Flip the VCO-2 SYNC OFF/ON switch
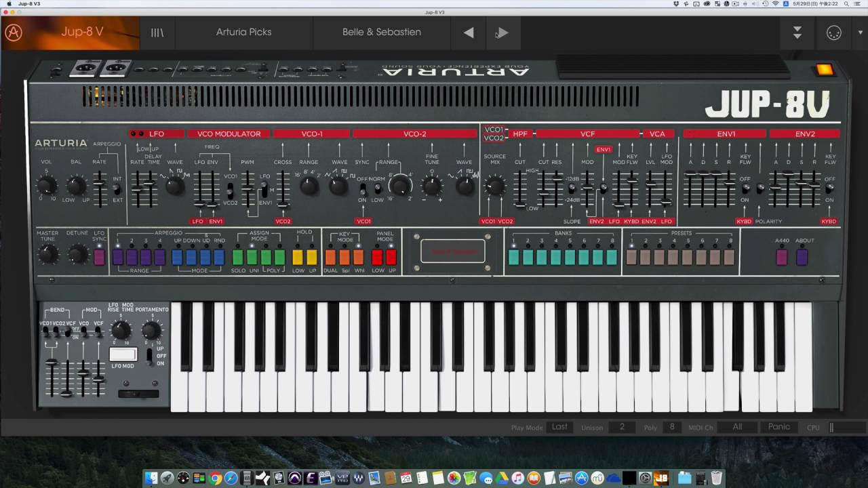The height and width of the screenshot is (488, 868). pos(362,189)
